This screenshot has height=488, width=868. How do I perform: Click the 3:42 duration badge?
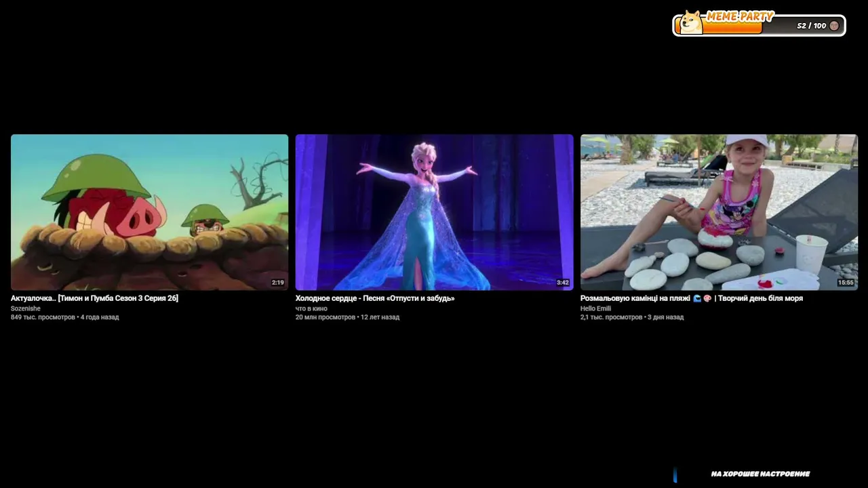562,283
